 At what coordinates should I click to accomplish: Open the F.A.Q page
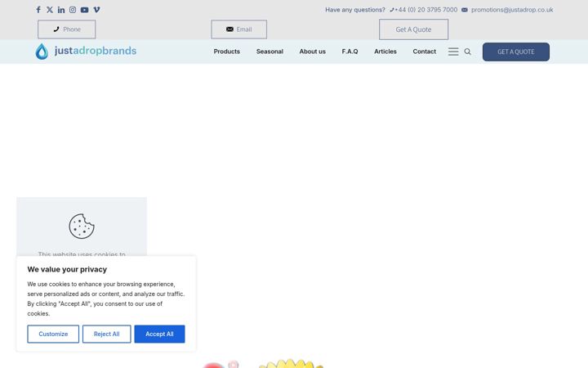click(x=350, y=52)
